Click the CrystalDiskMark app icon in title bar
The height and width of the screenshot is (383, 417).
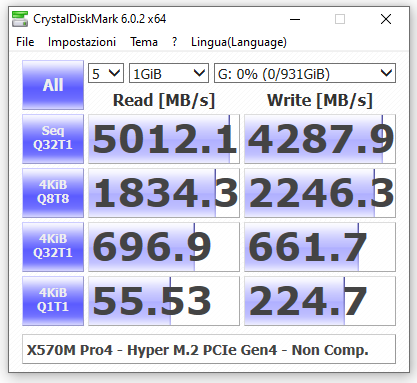pos(20,19)
